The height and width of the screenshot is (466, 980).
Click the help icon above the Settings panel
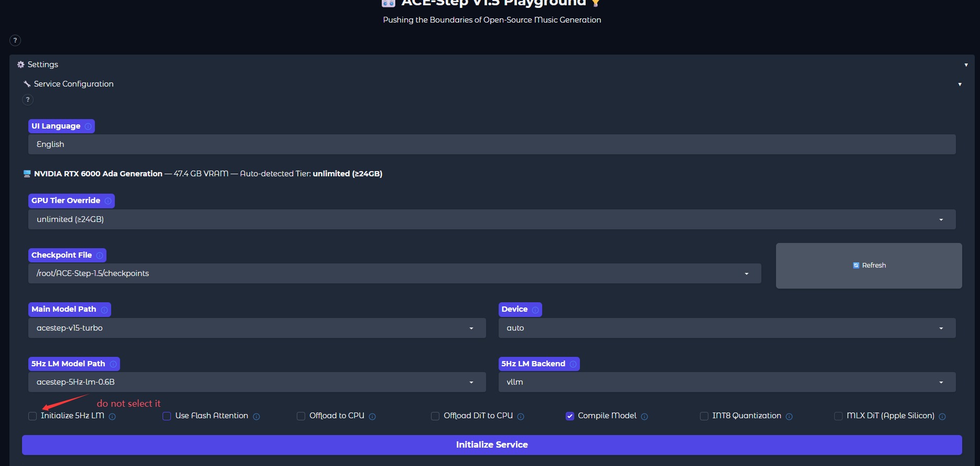tap(15, 40)
